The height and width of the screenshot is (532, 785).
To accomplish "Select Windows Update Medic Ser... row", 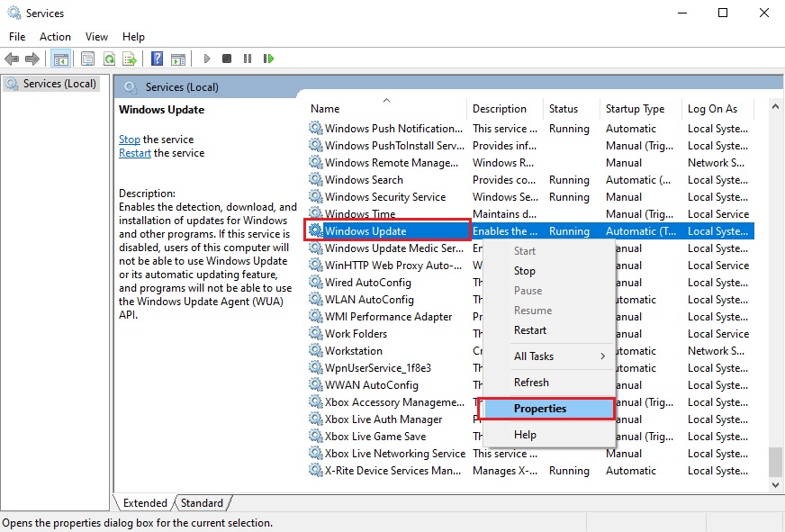I will point(393,248).
